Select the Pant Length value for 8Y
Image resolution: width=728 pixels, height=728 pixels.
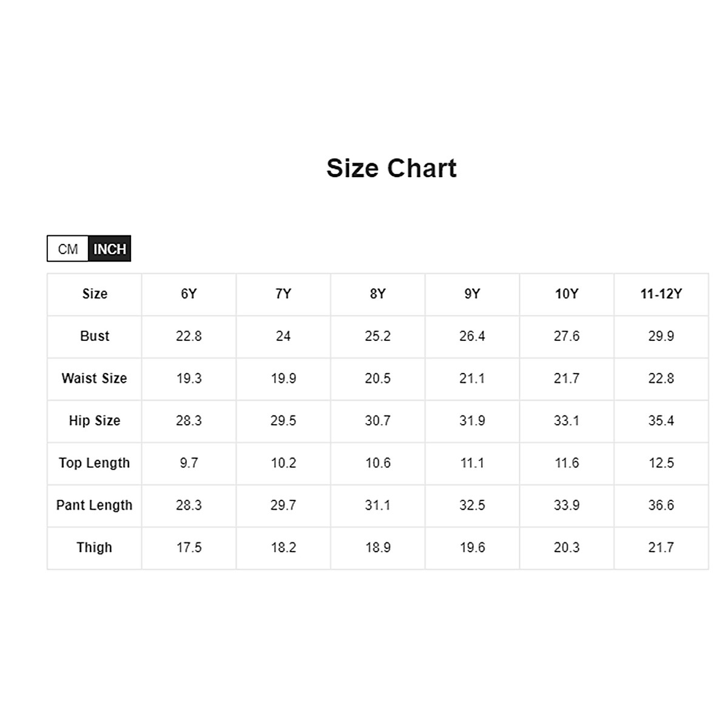377,505
